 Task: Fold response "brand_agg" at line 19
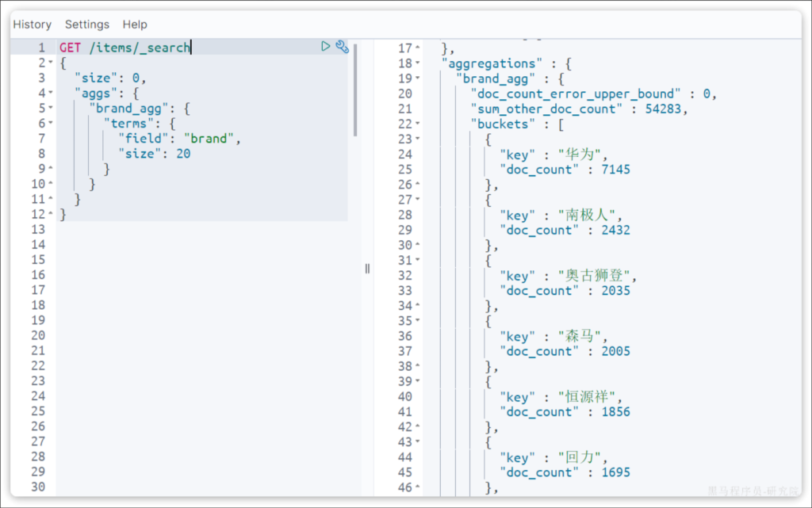418,78
